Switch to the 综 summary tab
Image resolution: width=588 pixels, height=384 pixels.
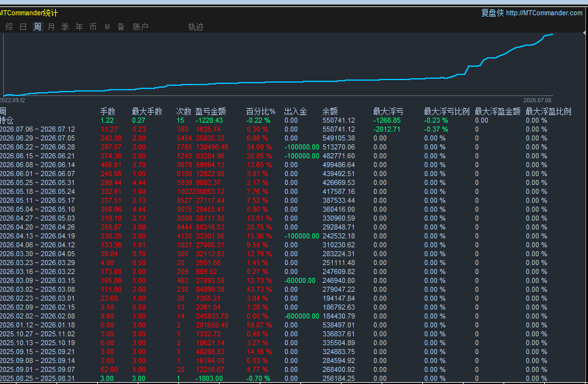click(x=9, y=27)
